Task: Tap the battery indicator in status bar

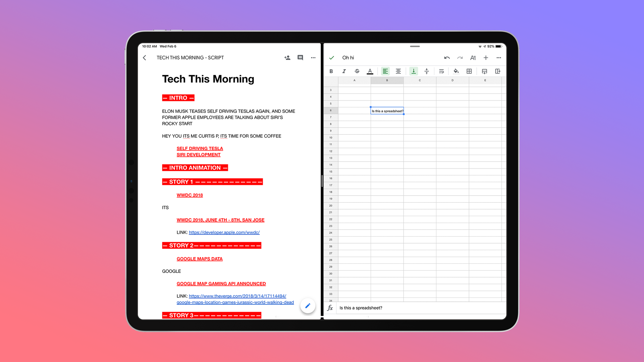Action: [x=499, y=46]
